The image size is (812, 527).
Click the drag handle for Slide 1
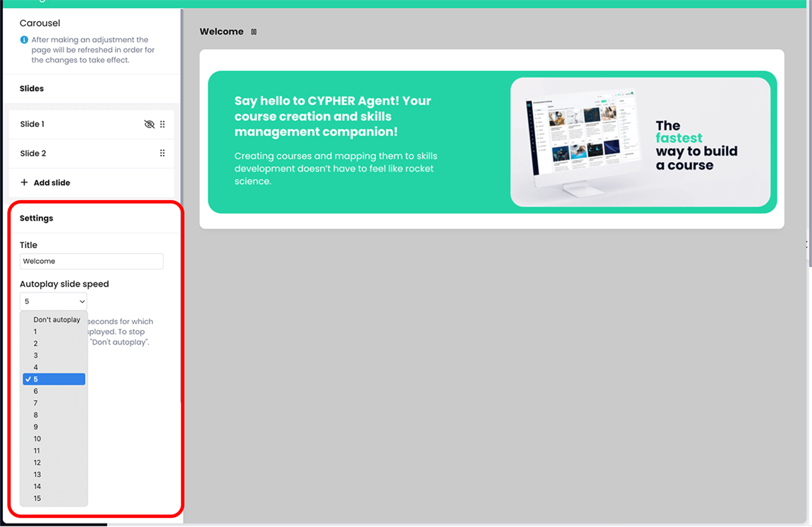[163, 124]
